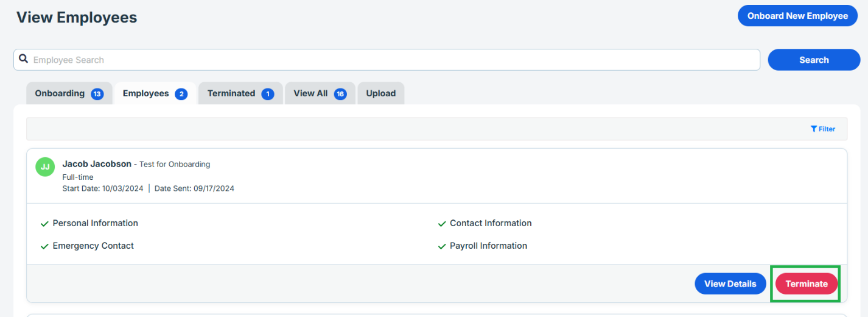Select the Employees tab
Viewport: 868px width, 317px height.
pyautogui.click(x=145, y=93)
